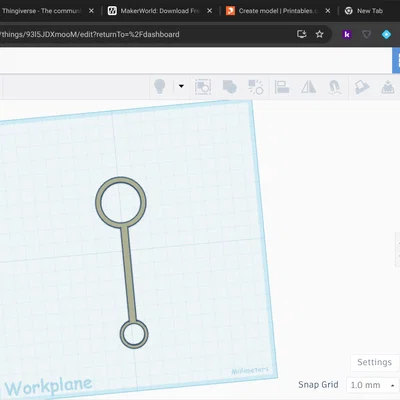The width and height of the screenshot is (400, 400).
Task: Close the MakerWorld browser tab
Action: coord(209,11)
